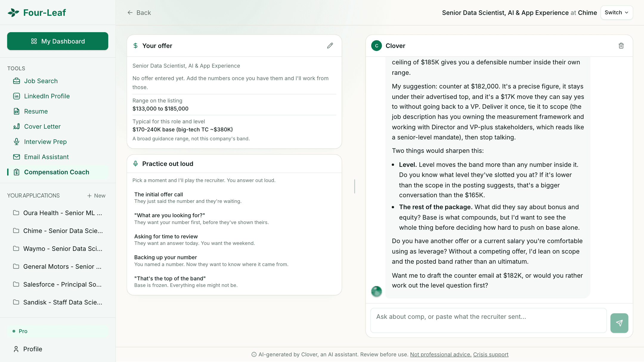Click folder icon beside General Motors application
Screen dimensions: 644x362
click(16, 266)
